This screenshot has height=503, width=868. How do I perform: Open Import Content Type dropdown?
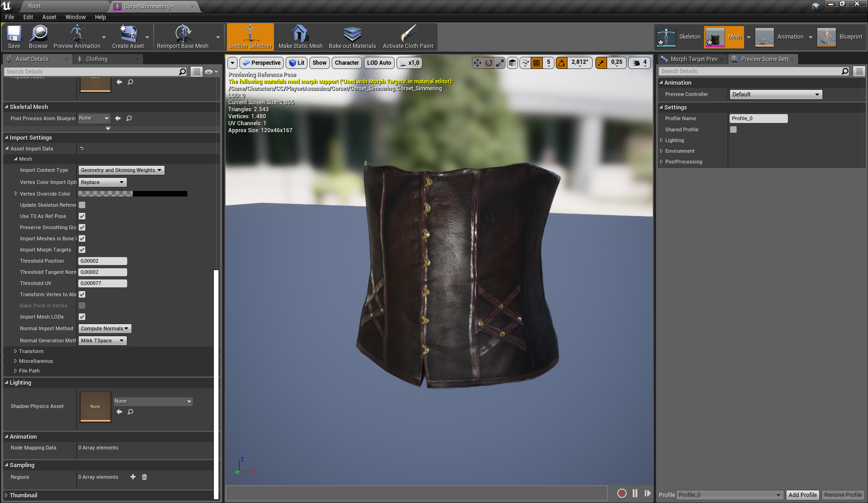121,170
